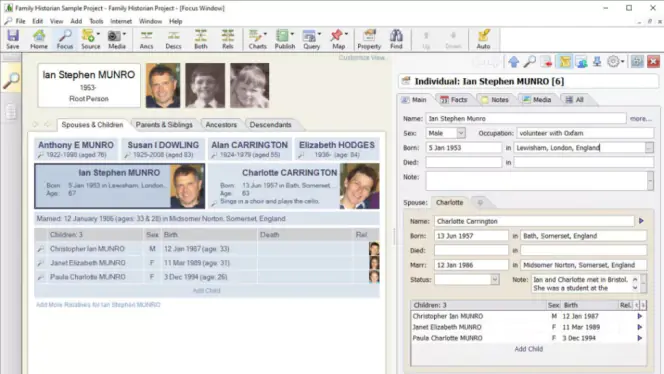The height and width of the screenshot is (374, 664).
Task: Switch to the Descendants tab
Action: click(271, 125)
